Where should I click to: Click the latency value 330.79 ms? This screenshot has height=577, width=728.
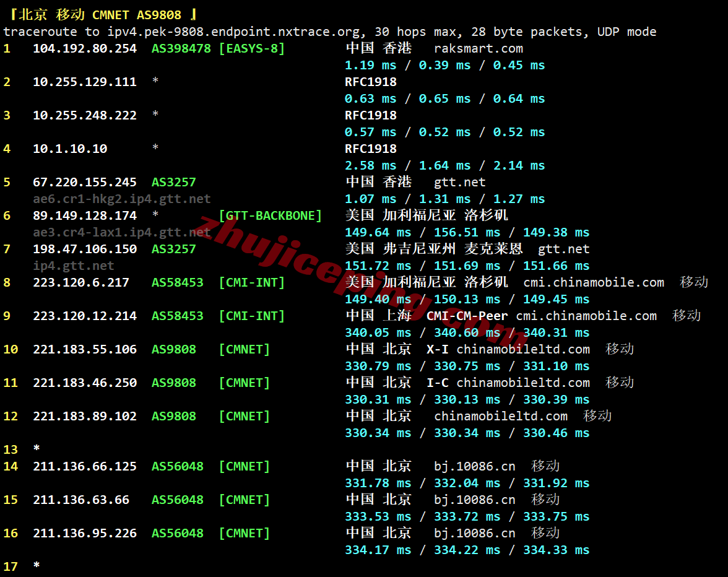(x=378, y=367)
